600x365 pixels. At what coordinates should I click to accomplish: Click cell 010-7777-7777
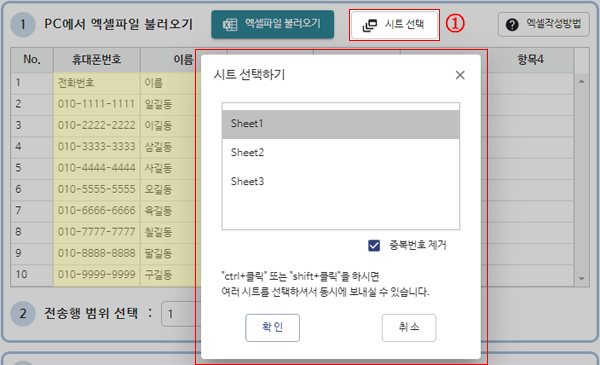click(97, 232)
